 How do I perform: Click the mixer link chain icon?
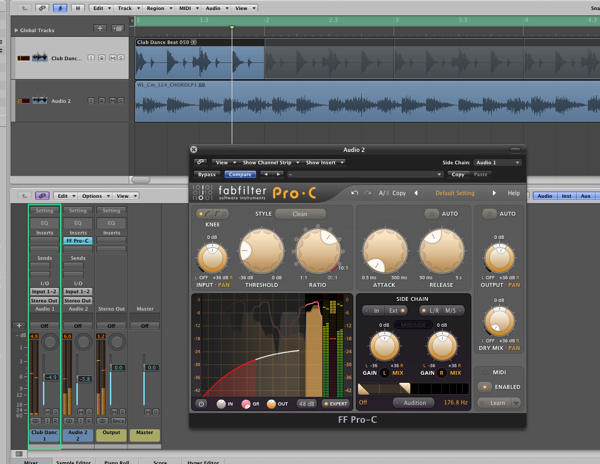42,196
